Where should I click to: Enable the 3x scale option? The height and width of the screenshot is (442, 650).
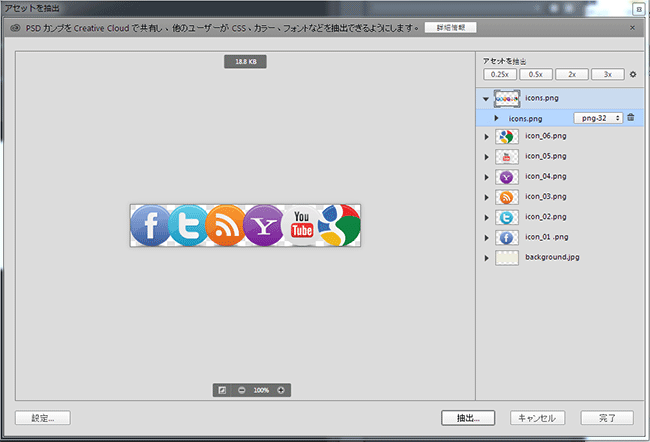click(x=607, y=74)
